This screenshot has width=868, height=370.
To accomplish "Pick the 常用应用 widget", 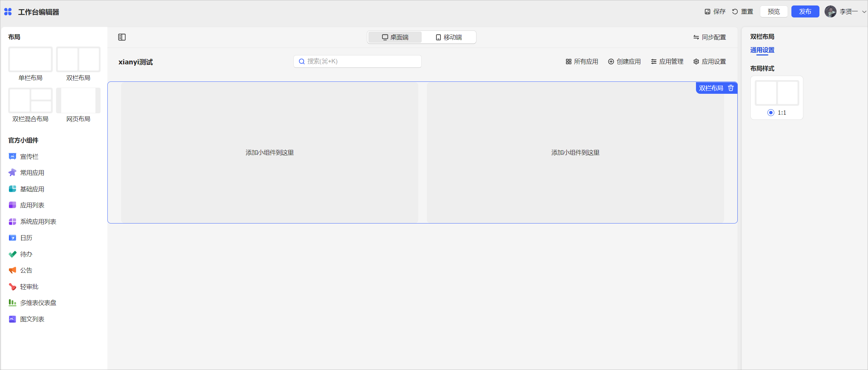I will click(x=32, y=173).
